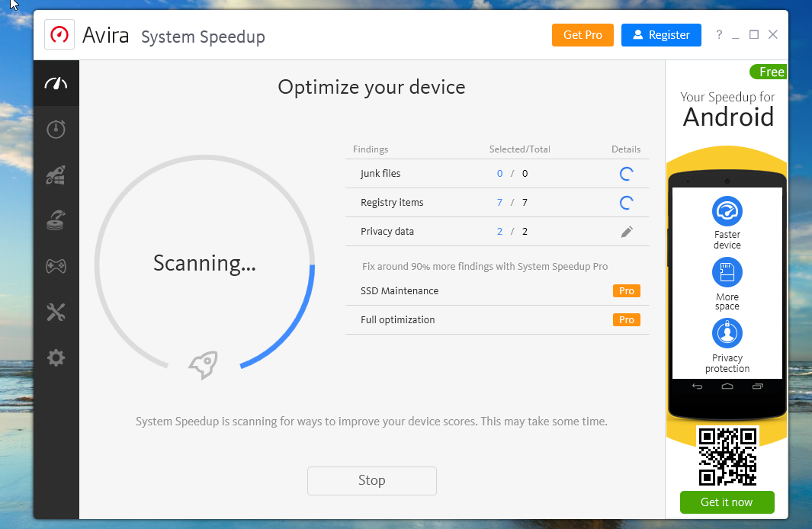Stop the scan with the Stop button
The image size is (812, 529).
point(372,481)
